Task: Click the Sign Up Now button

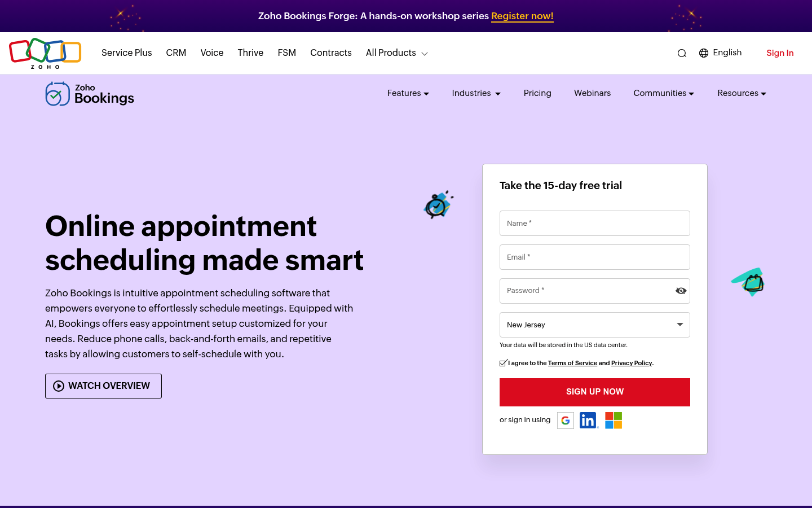Action: [594, 392]
